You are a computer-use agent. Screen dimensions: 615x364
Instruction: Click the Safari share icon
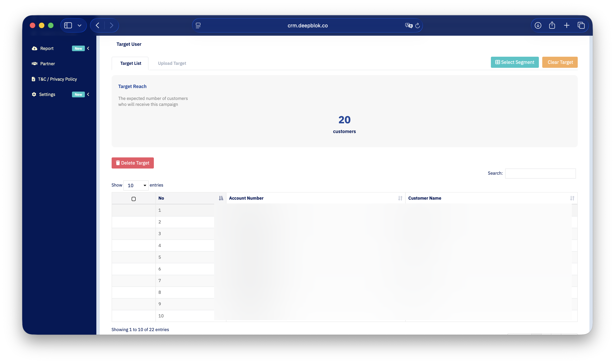pos(552,25)
